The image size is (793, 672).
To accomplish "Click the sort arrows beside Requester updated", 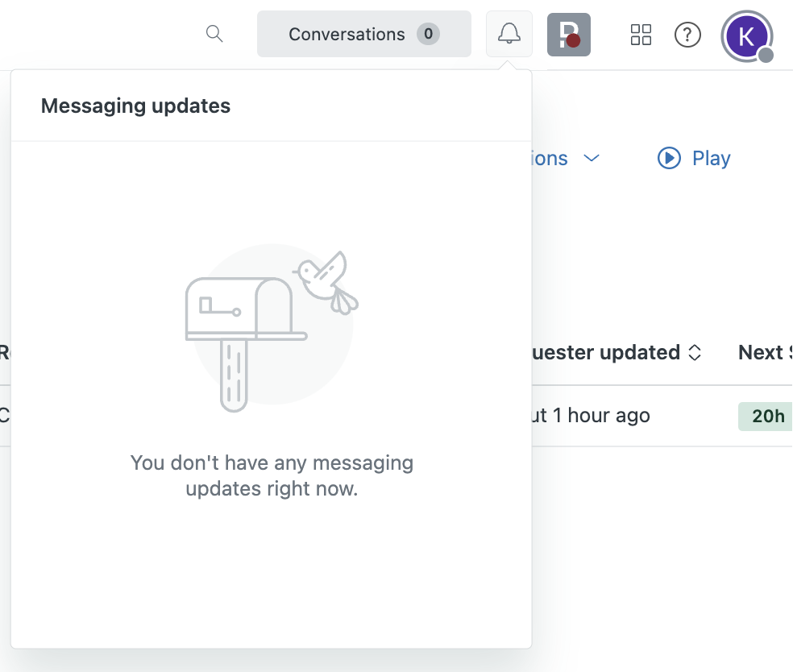I will point(695,352).
